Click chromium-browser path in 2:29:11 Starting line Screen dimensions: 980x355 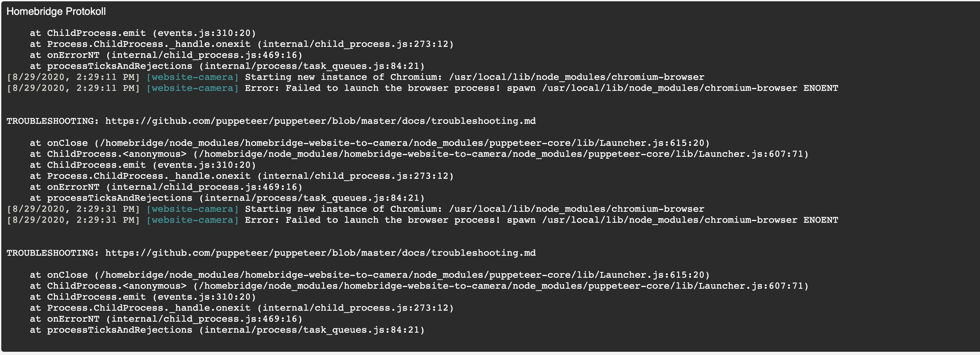tap(576, 77)
